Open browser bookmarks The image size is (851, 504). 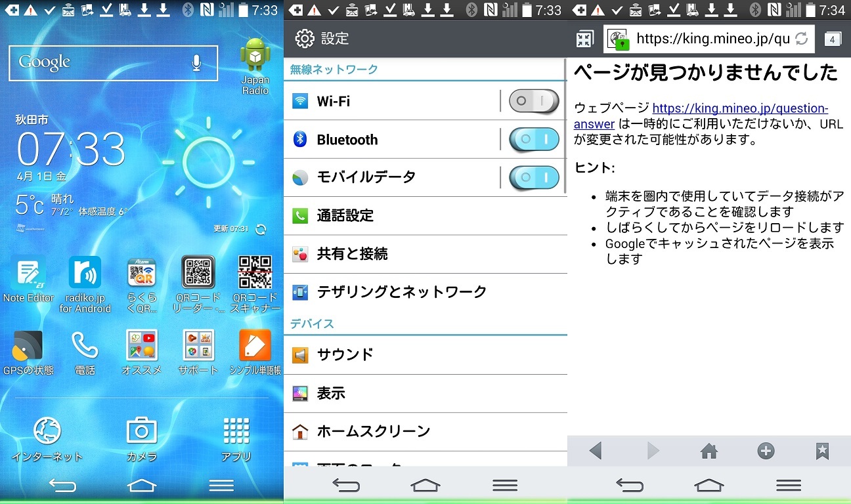pos(822,451)
